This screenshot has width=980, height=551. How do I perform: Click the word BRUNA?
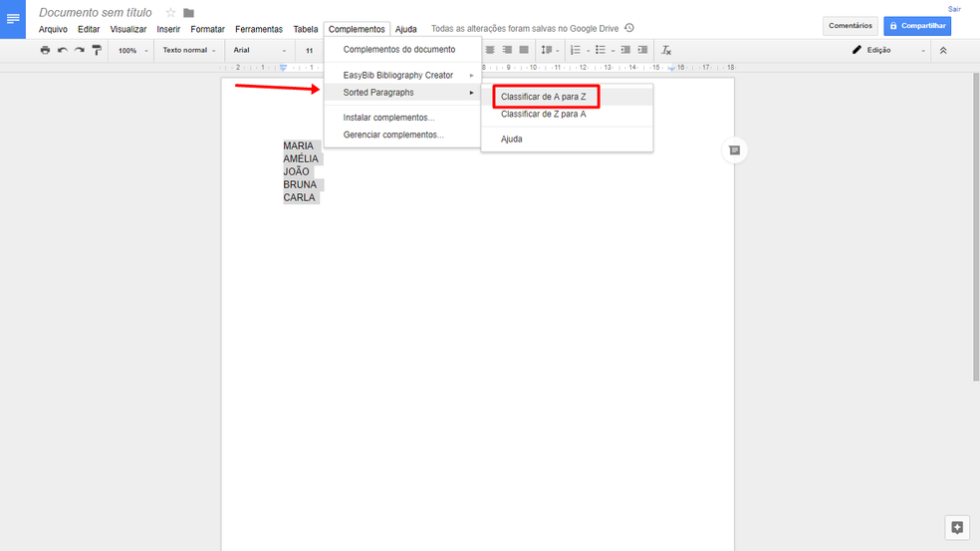(x=300, y=184)
